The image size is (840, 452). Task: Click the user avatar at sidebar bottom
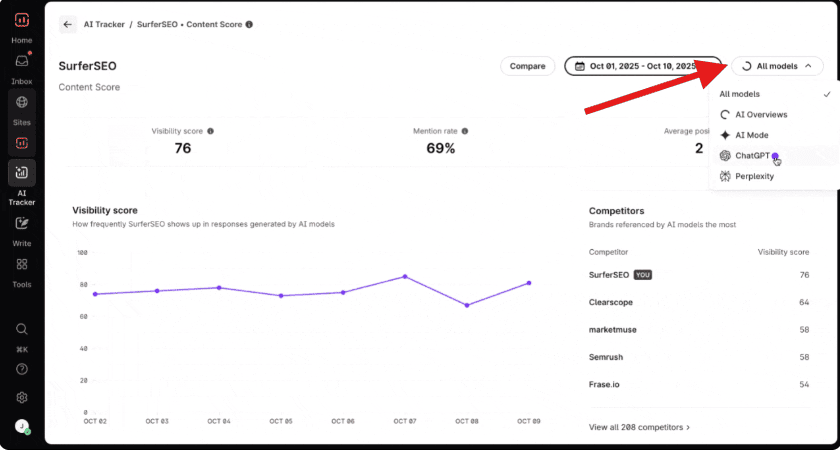[22, 426]
